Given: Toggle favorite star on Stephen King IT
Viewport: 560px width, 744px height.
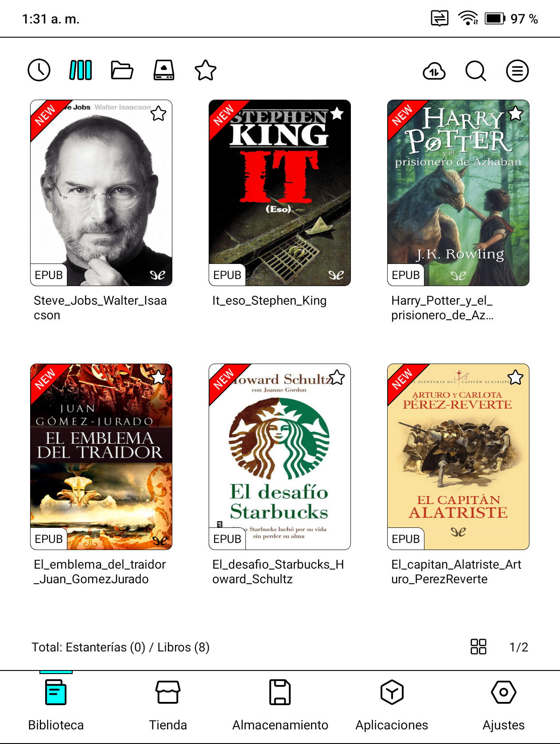Looking at the screenshot, I should [x=337, y=113].
